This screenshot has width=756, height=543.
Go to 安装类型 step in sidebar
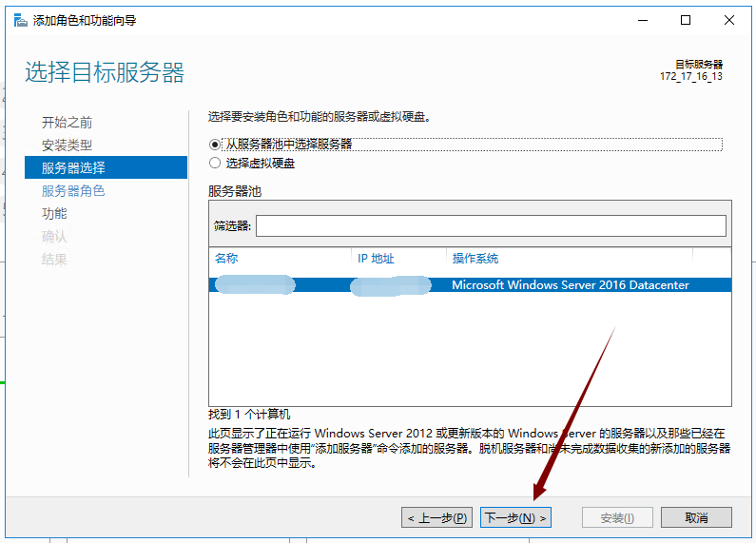[x=67, y=145]
